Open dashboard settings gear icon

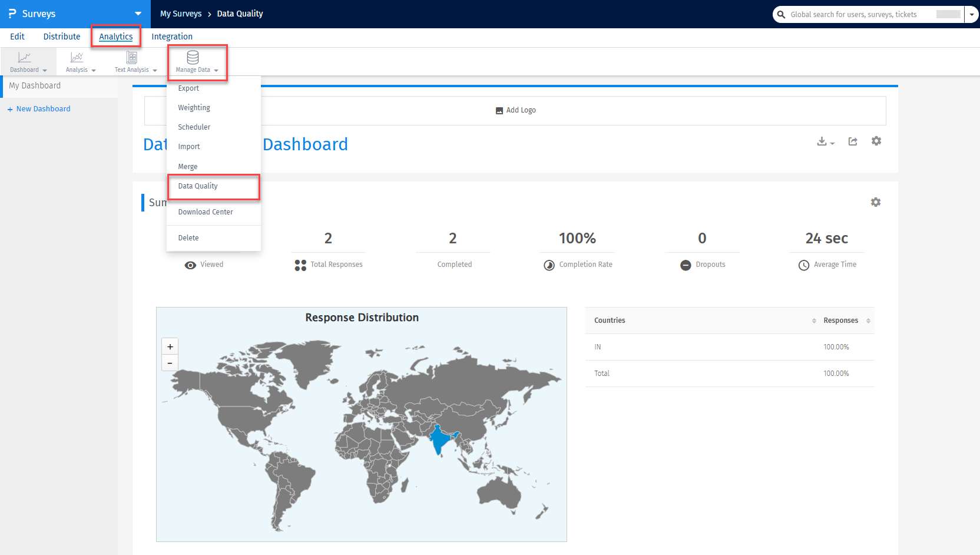point(876,141)
